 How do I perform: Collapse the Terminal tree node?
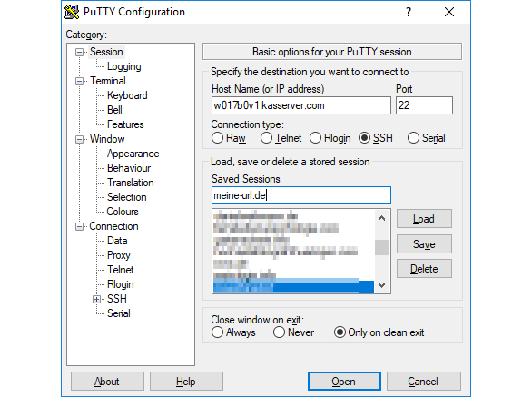79,81
